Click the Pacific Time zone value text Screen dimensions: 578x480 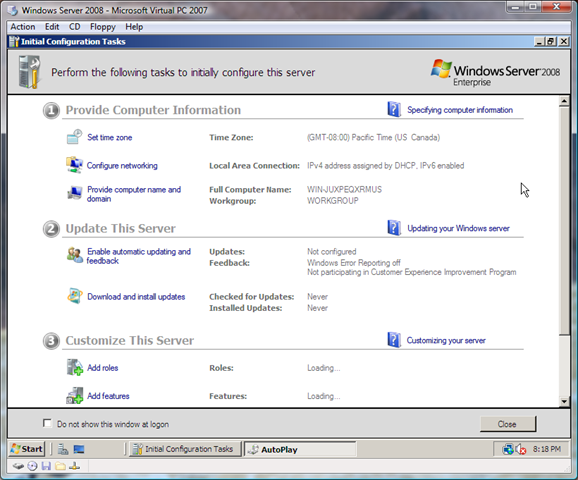[x=373, y=138]
